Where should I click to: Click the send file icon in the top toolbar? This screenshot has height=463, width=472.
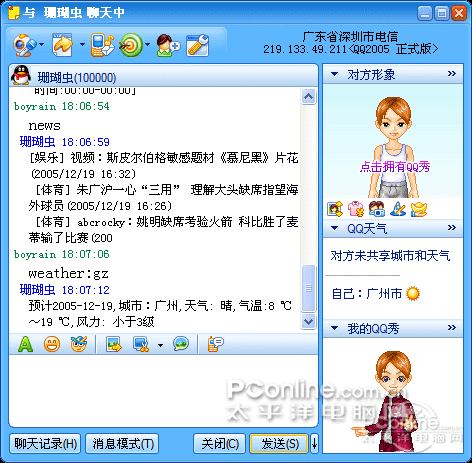(x=63, y=45)
